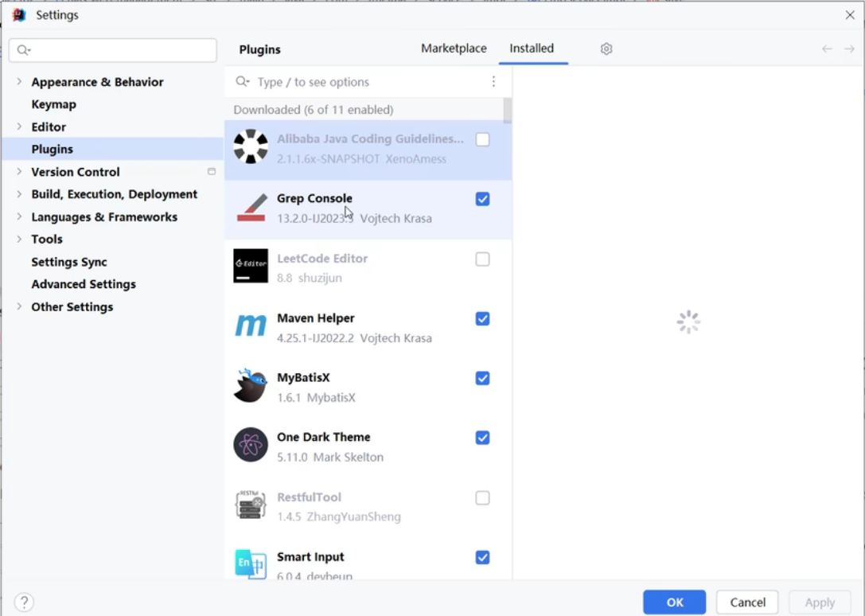The width and height of the screenshot is (865, 616).
Task: Expand Appearance & Behavior settings
Action: [19, 82]
